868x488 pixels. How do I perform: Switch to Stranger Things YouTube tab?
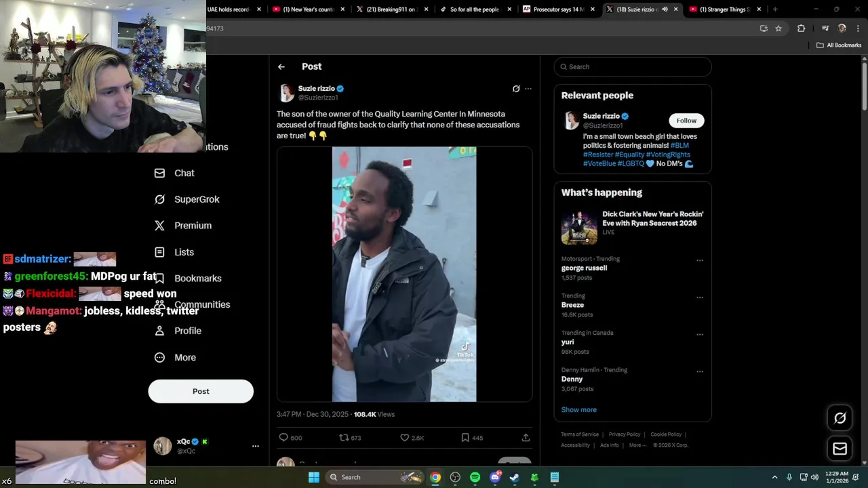click(x=726, y=9)
